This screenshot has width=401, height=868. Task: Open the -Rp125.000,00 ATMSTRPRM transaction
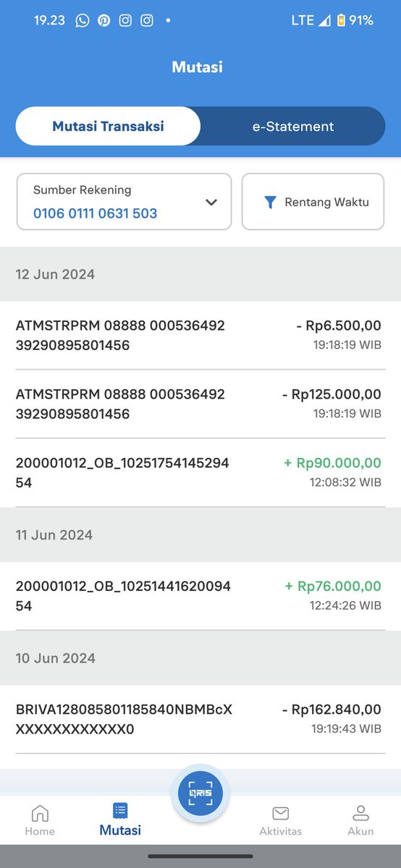pyautogui.click(x=200, y=404)
